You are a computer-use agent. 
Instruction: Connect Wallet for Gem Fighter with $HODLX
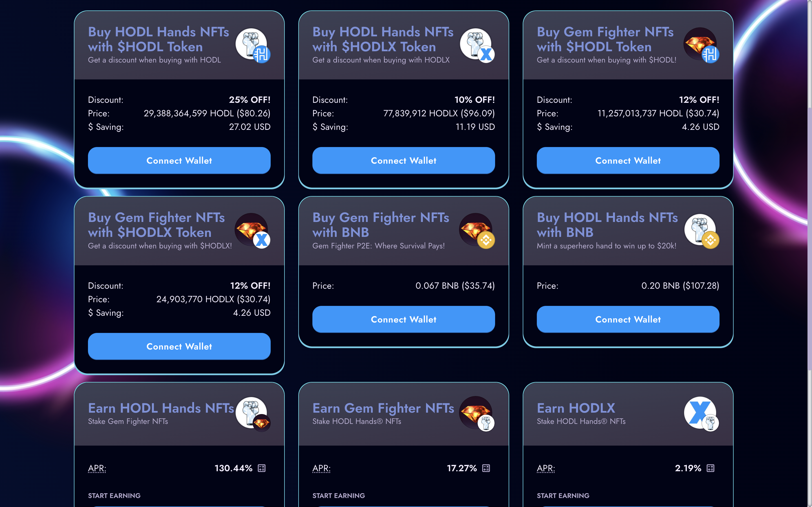click(179, 346)
